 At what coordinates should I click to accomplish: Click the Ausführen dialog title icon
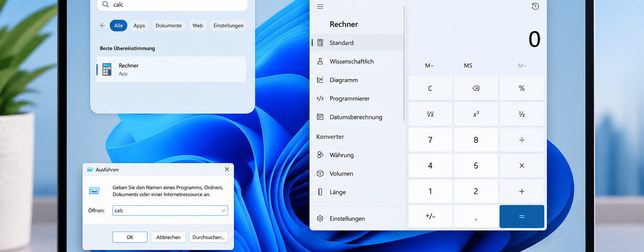coord(90,170)
